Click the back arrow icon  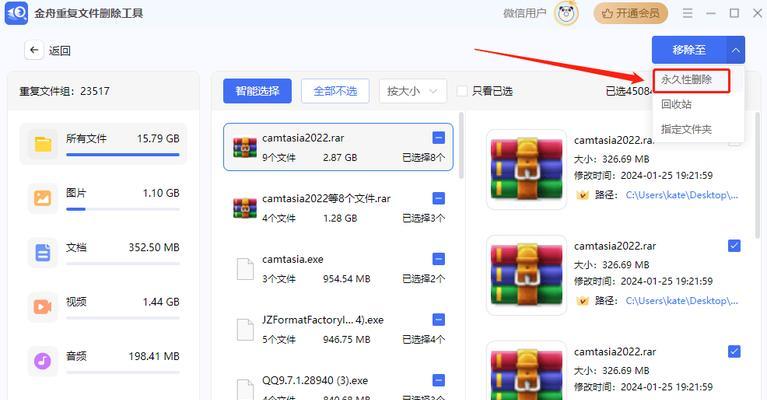tap(34, 50)
